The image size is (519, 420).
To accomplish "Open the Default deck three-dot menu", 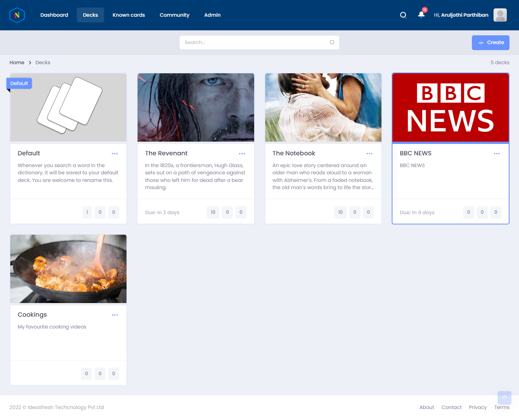I will [115, 153].
